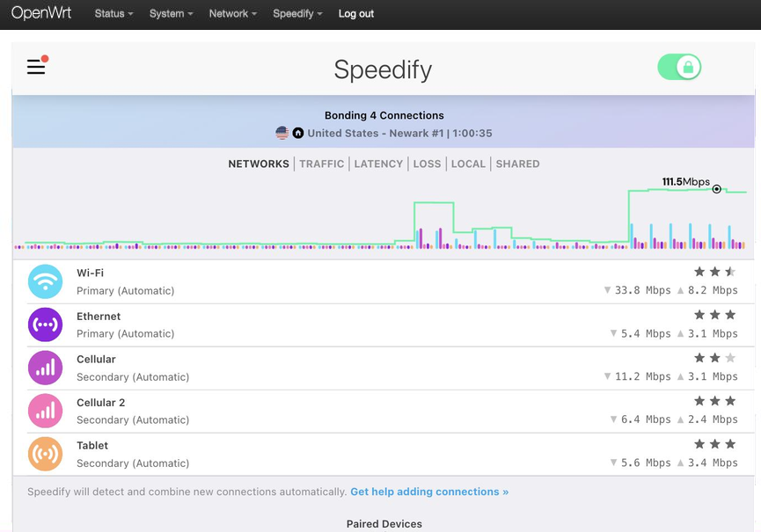Click Ethernet Primary (Automatic) priority label
This screenshot has width=761, height=532.
125,333
